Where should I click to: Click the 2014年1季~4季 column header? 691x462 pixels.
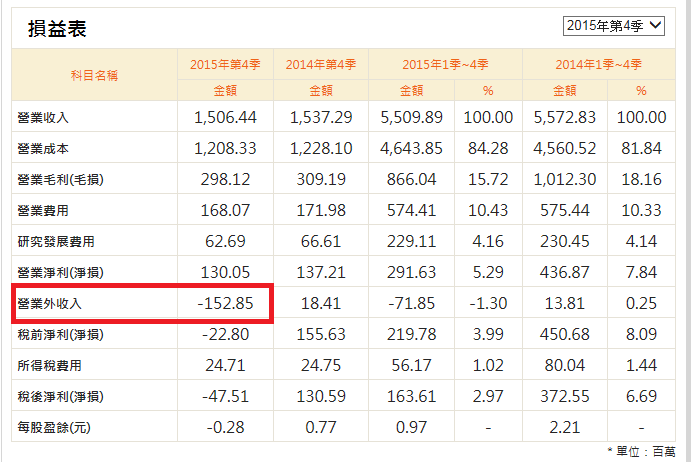(598, 65)
